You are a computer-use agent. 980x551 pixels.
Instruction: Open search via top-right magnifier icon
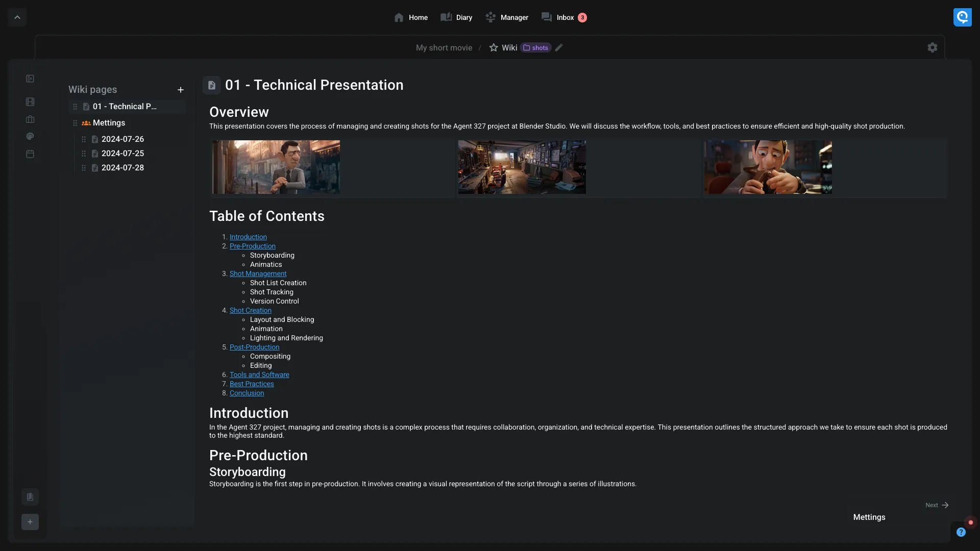(963, 17)
